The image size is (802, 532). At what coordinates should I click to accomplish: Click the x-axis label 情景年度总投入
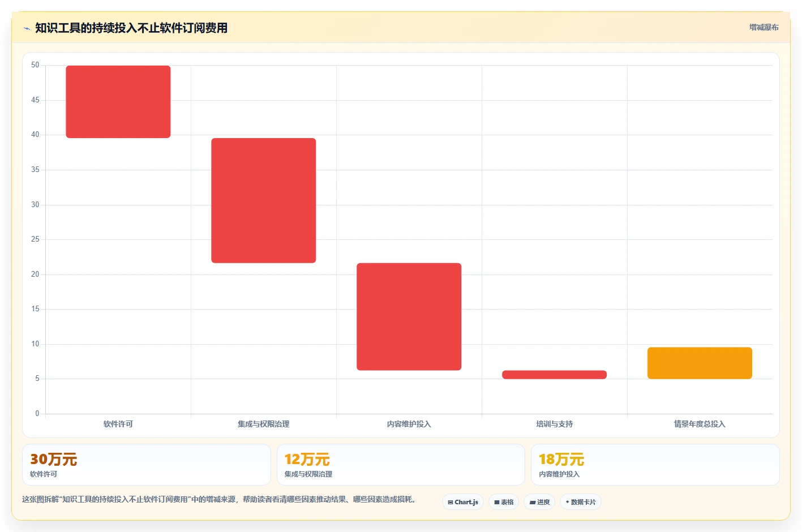tap(700, 424)
